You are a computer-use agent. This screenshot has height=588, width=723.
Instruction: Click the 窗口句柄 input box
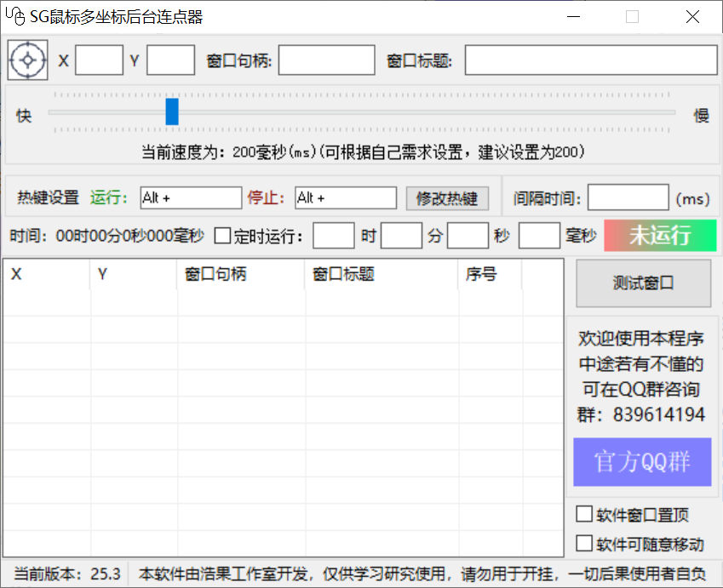pos(326,60)
